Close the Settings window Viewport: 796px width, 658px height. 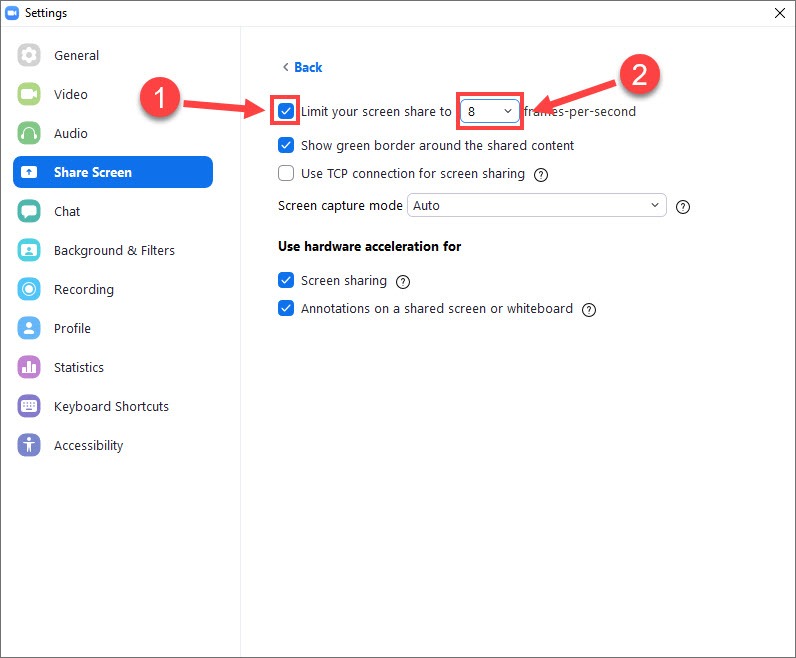click(x=779, y=14)
